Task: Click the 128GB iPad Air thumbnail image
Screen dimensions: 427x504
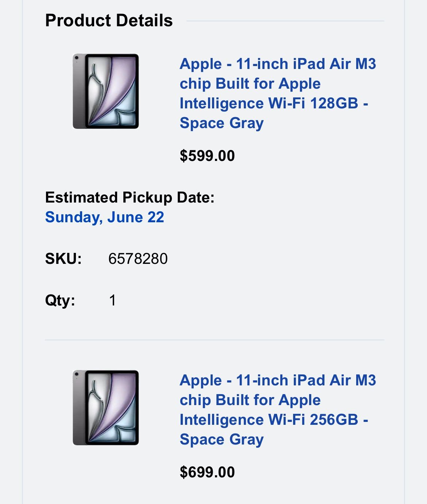Action: click(106, 91)
